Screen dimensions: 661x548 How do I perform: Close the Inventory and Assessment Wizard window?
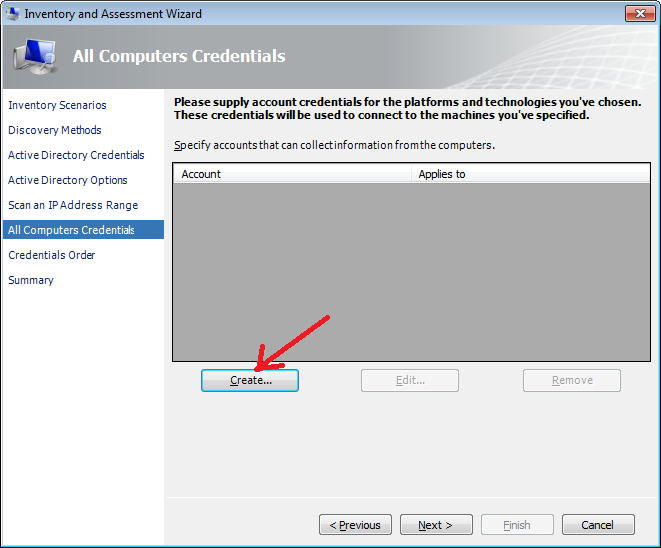pos(640,13)
